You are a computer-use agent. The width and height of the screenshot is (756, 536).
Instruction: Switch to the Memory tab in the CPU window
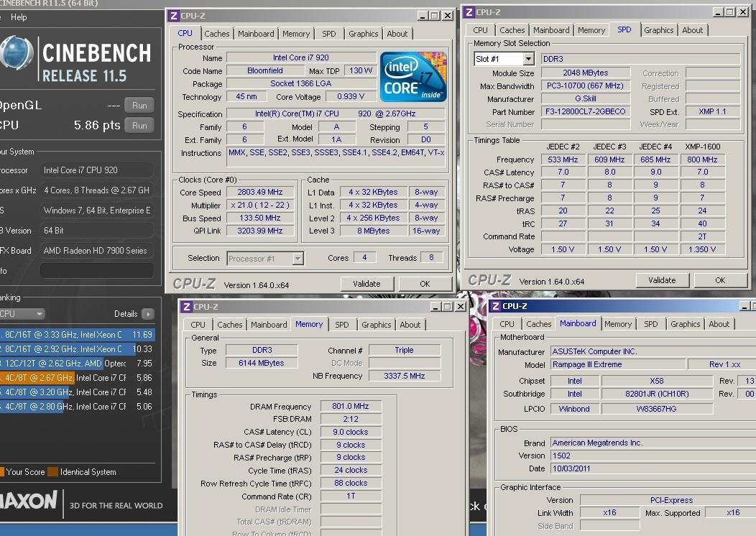(x=296, y=34)
